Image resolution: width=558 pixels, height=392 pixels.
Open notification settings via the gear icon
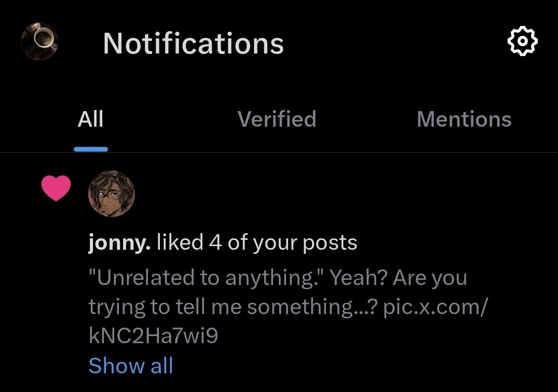click(522, 41)
